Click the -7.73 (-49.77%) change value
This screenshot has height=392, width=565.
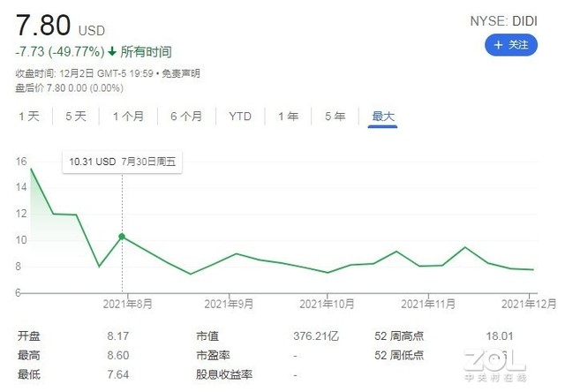click(60, 52)
